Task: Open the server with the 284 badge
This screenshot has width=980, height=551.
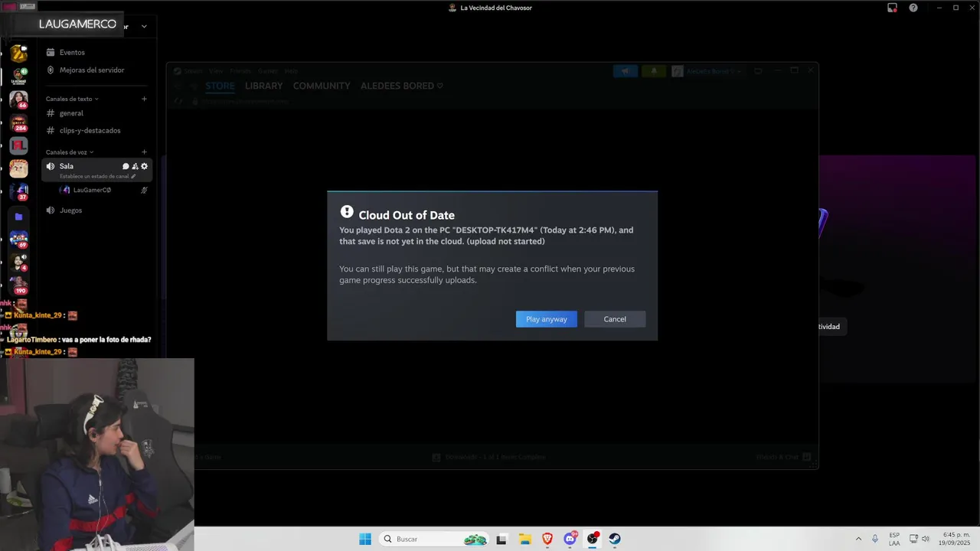Action: coord(18,122)
